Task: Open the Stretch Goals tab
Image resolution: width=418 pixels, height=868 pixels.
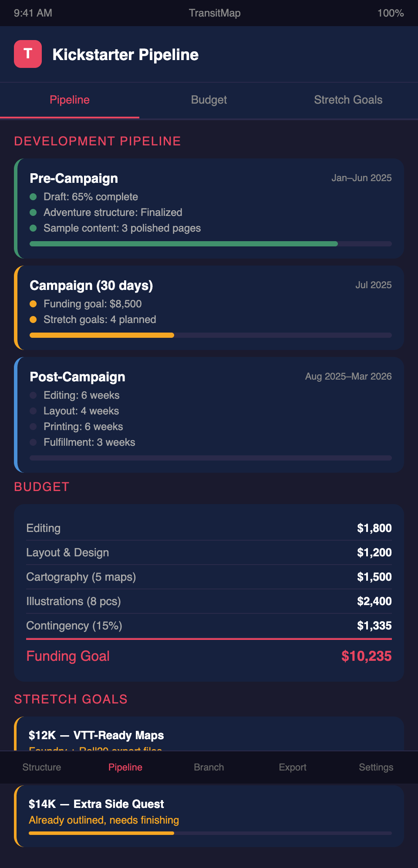Action: [348, 100]
